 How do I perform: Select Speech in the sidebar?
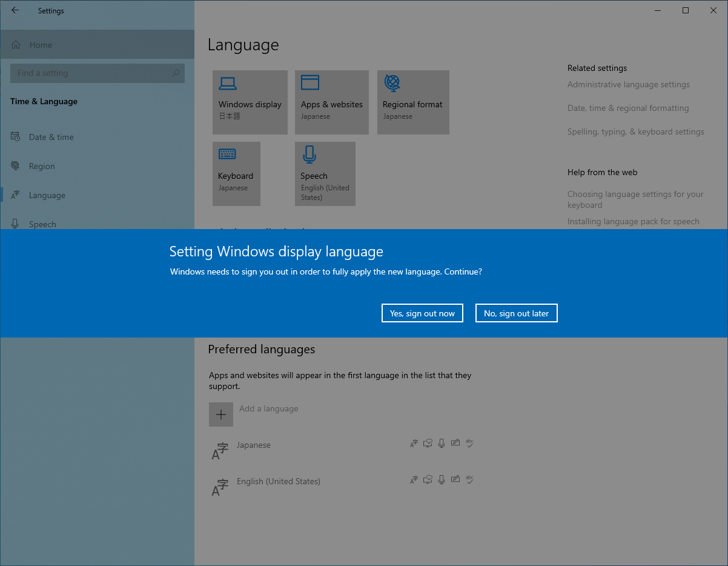point(42,224)
